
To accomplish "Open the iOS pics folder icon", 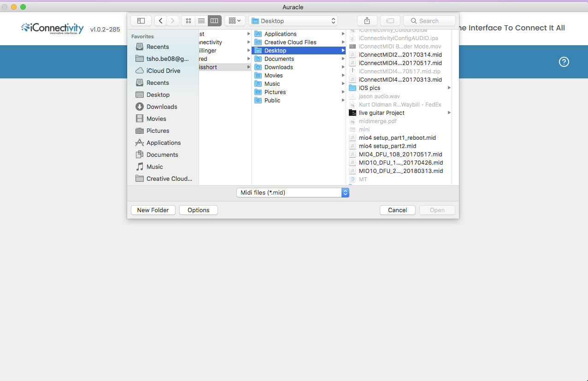I will [x=353, y=88].
